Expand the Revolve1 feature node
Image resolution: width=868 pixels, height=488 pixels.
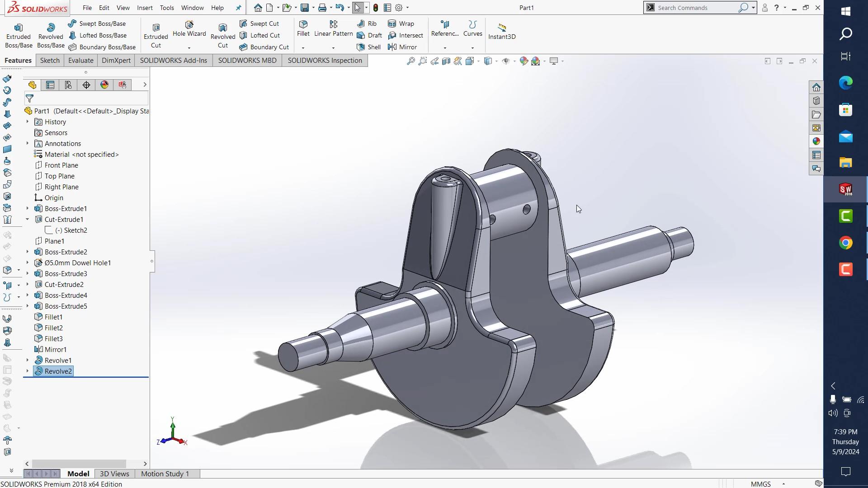point(27,361)
